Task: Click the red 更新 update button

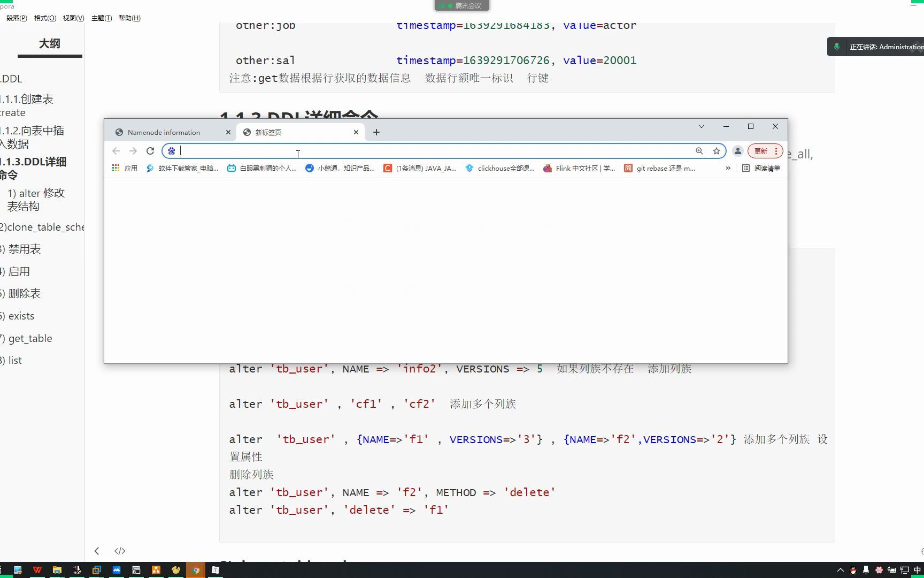Action: coord(765,151)
